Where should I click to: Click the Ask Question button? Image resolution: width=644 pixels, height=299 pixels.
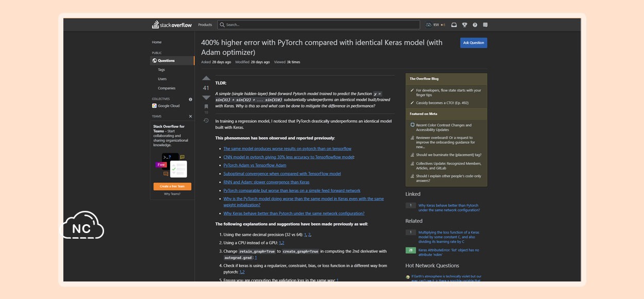click(473, 43)
